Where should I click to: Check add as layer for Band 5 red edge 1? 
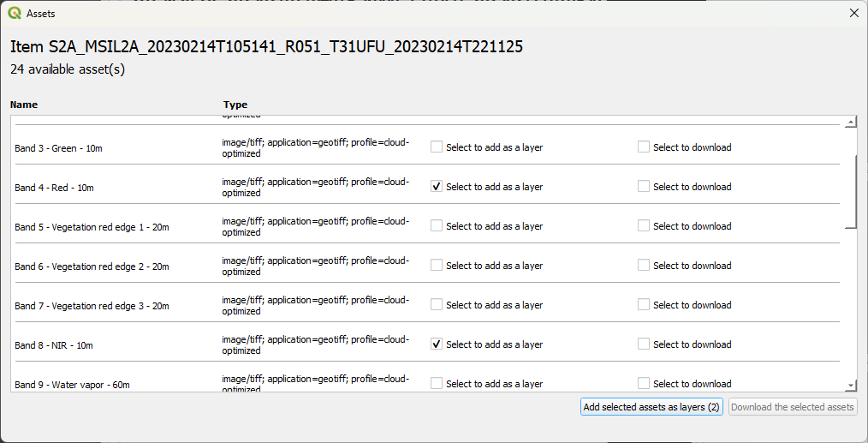click(x=437, y=226)
